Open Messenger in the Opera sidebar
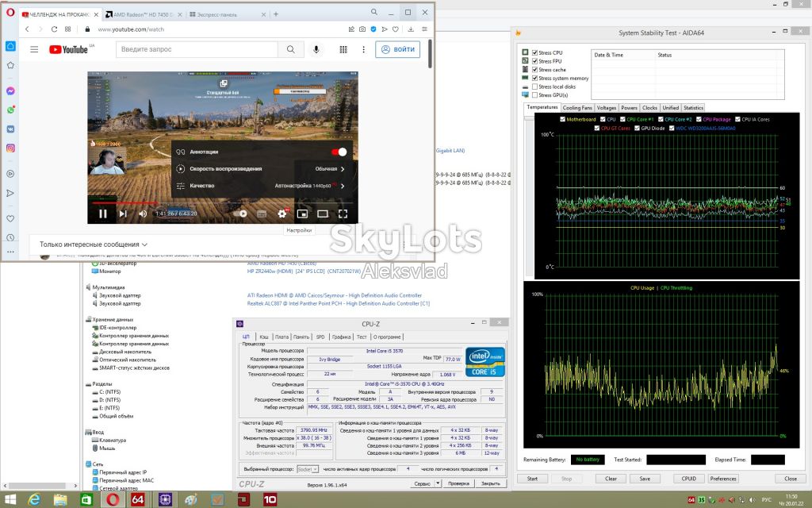Image resolution: width=812 pixels, height=508 pixels. (10, 90)
